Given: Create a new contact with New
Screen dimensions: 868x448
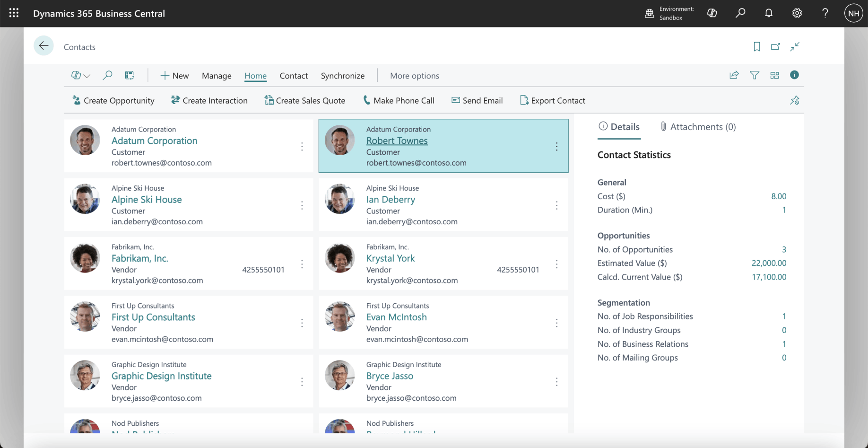Looking at the screenshot, I should (174, 76).
